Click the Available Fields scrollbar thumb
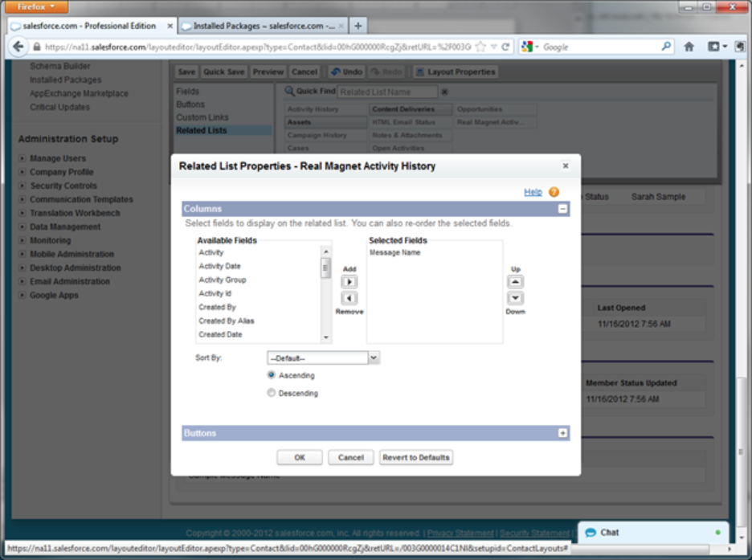Image resolution: width=752 pixels, height=560 pixels. (x=325, y=268)
